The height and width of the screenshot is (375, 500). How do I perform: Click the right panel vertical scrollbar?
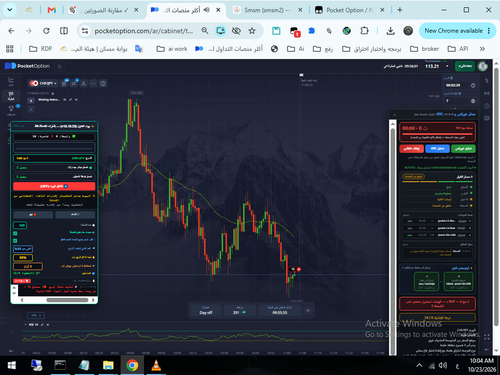393,238
